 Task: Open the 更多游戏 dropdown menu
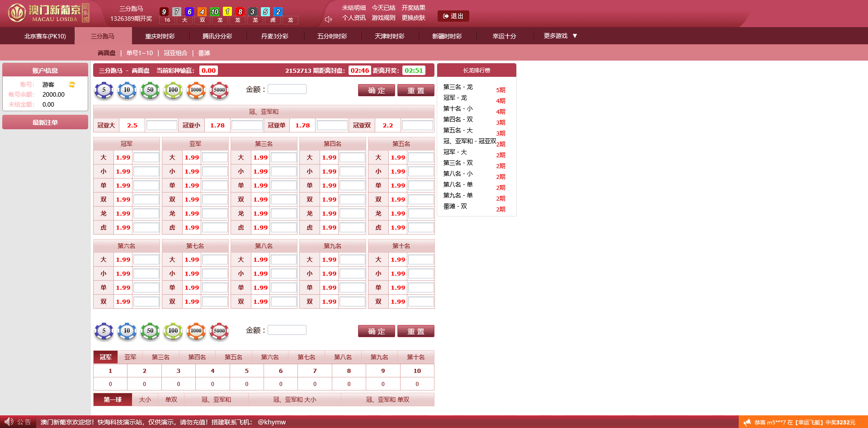[561, 36]
